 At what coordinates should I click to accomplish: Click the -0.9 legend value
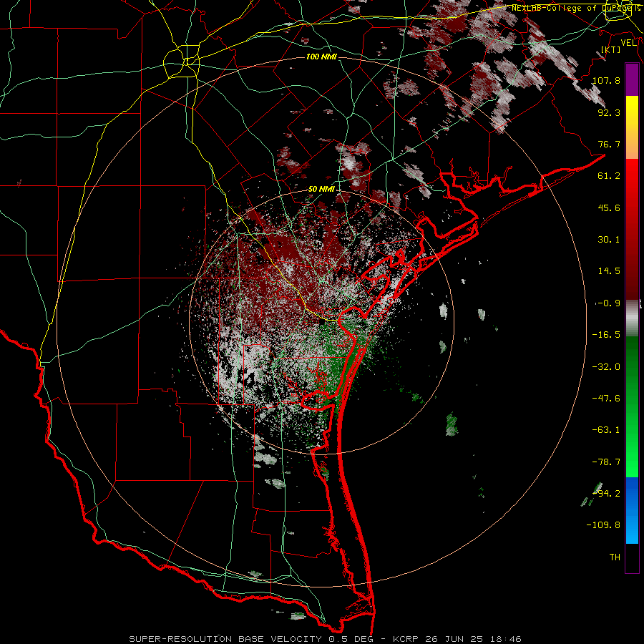click(608, 303)
